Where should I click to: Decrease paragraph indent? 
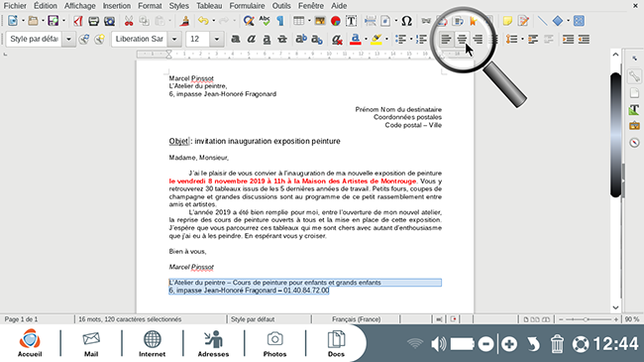(x=584, y=39)
